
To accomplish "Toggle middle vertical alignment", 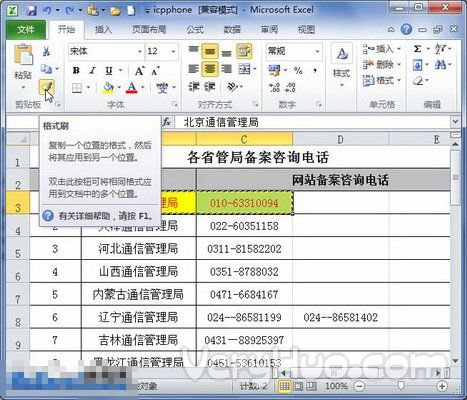I will (210, 51).
